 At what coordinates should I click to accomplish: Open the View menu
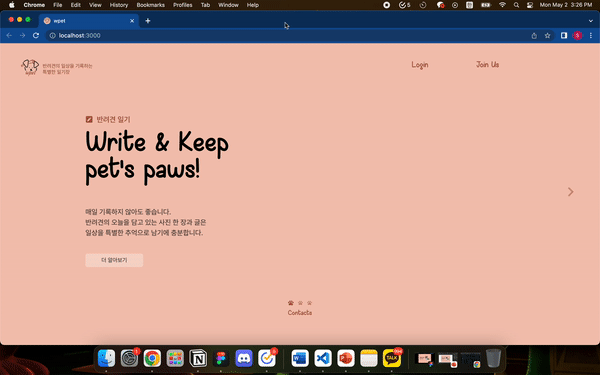(x=95, y=5)
